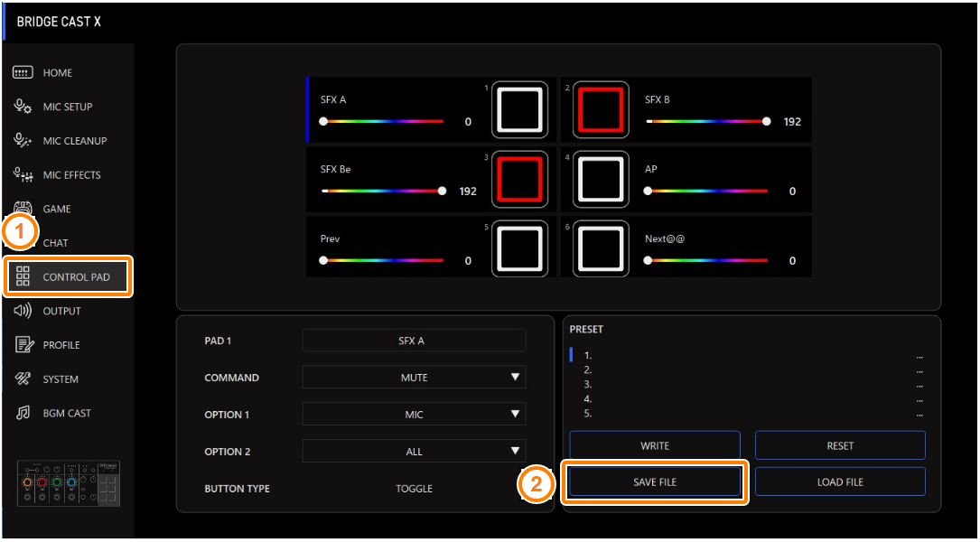Go to the OUTPUT page
This screenshot has width=980, height=542.
tap(68, 311)
